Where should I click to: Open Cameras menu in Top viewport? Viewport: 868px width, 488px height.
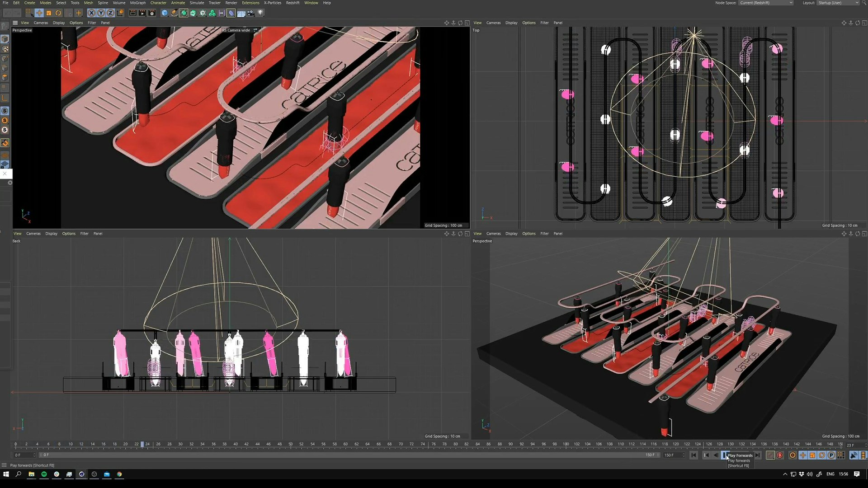493,23
